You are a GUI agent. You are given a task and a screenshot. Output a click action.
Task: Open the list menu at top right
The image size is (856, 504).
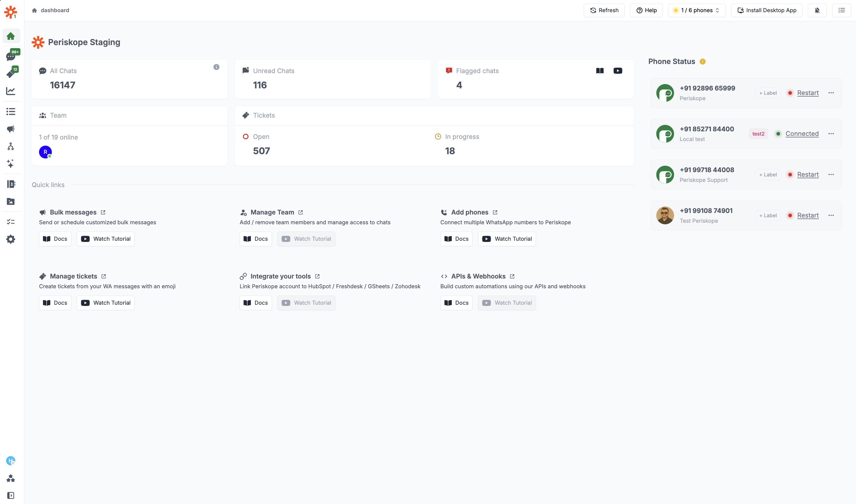pyautogui.click(x=841, y=10)
